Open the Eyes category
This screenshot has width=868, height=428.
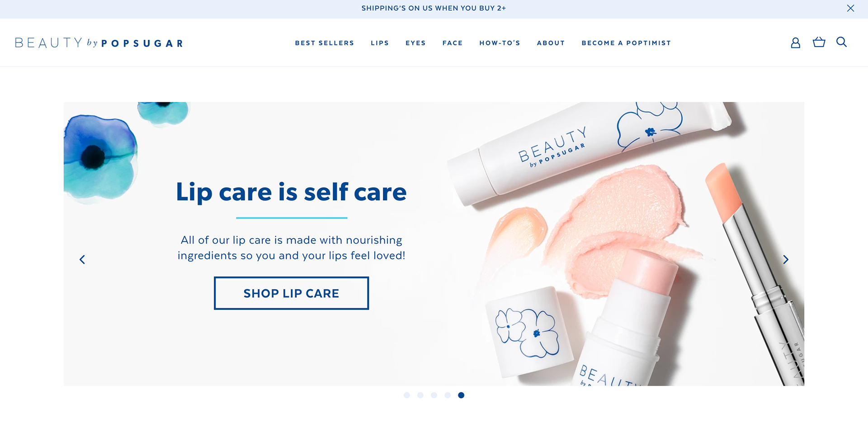[x=415, y=43]
